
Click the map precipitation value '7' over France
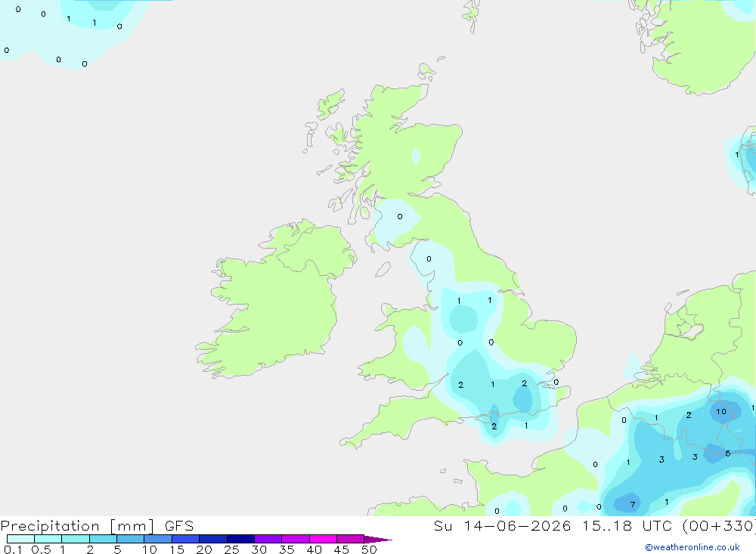(633, 505)
